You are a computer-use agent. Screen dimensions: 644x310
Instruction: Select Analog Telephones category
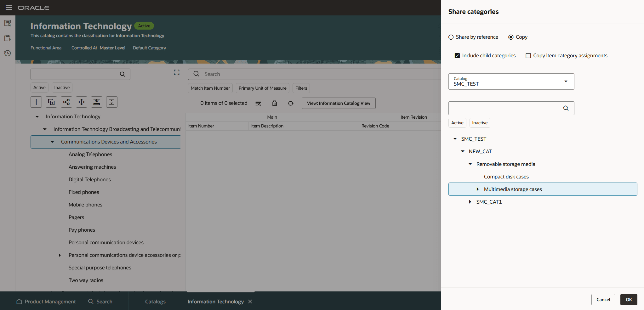point(90,154)
